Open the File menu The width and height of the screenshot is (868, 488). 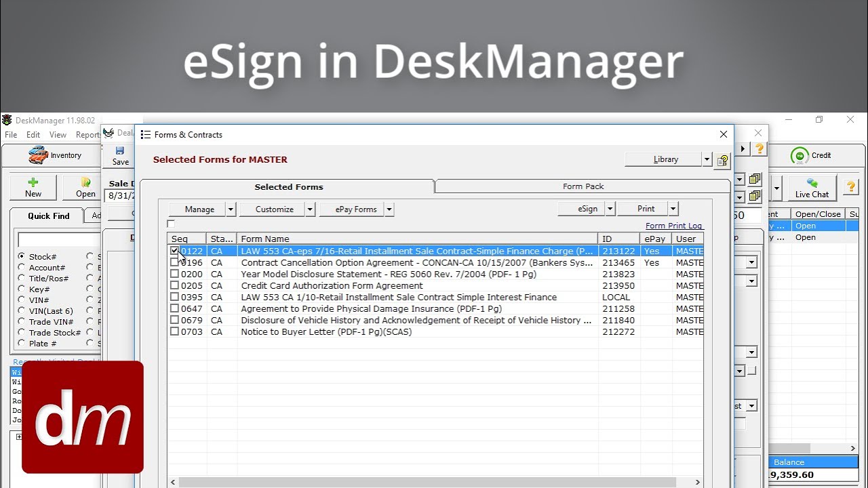(11, 135)
